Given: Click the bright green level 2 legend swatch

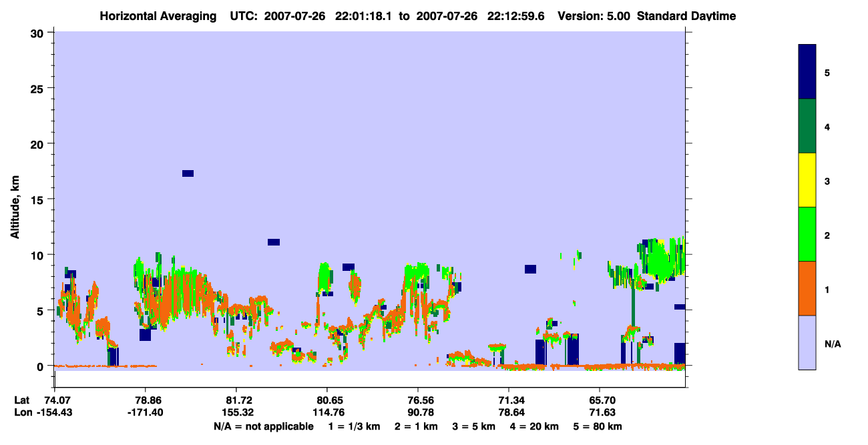Looking at the screenshot, I should (807, 234).
